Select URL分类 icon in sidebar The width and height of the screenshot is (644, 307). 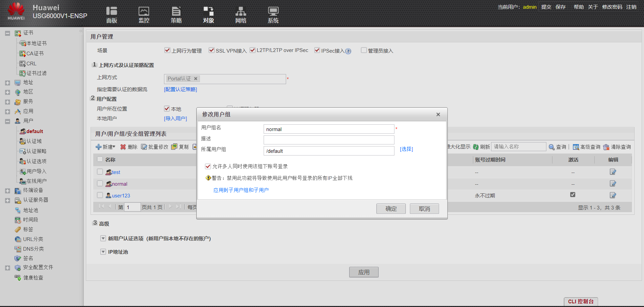[x=18, y=239]
